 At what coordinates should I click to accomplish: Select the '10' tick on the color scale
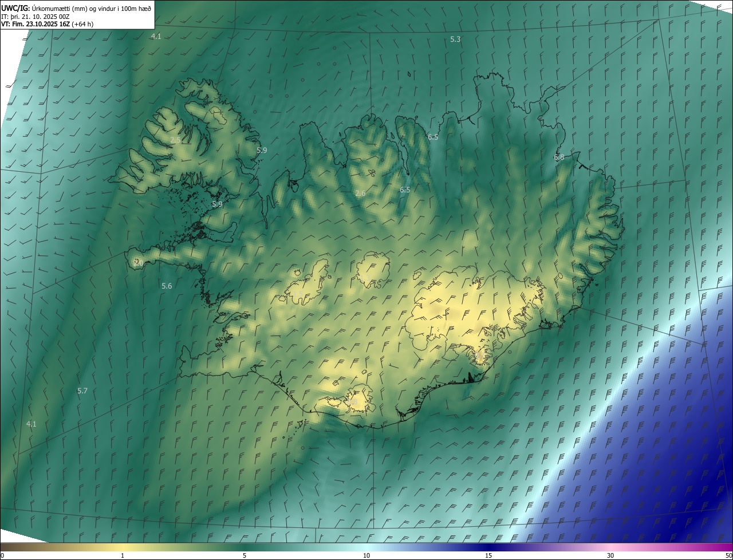(366, 555)
